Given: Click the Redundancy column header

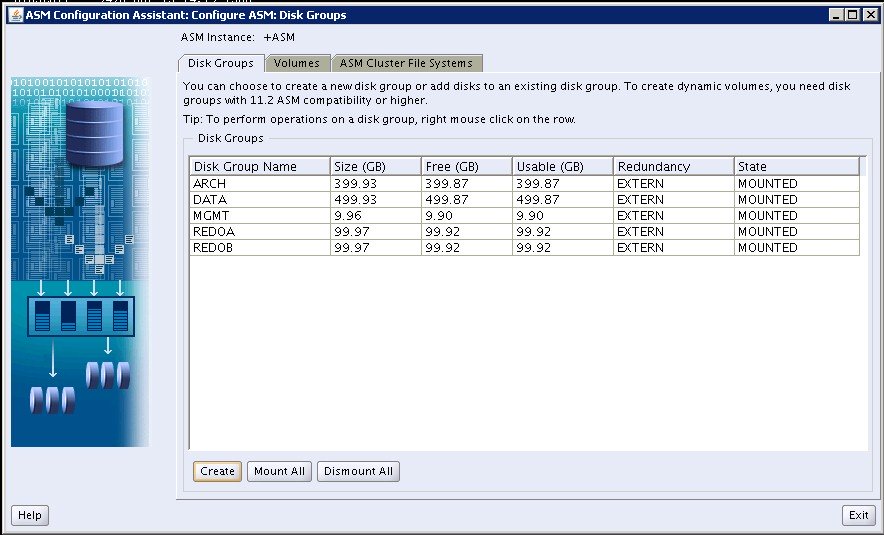Looking at the screenshot, I should [674, 167].
